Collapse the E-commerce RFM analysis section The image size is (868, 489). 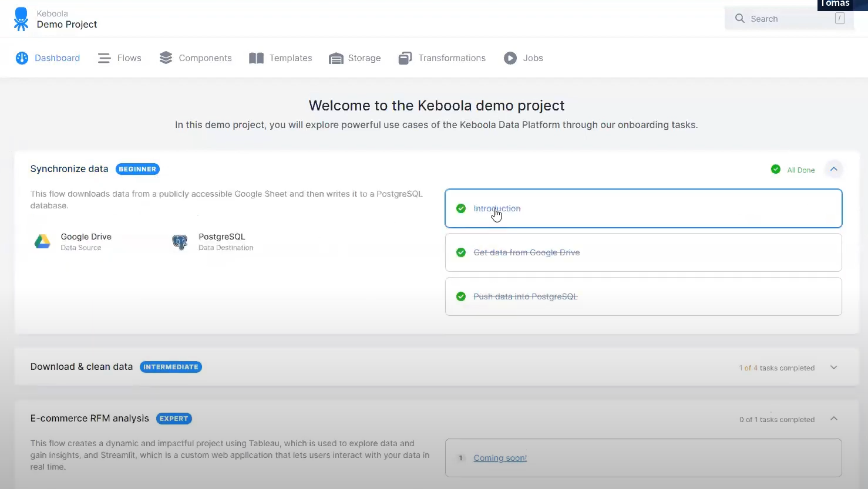[833, 419]
